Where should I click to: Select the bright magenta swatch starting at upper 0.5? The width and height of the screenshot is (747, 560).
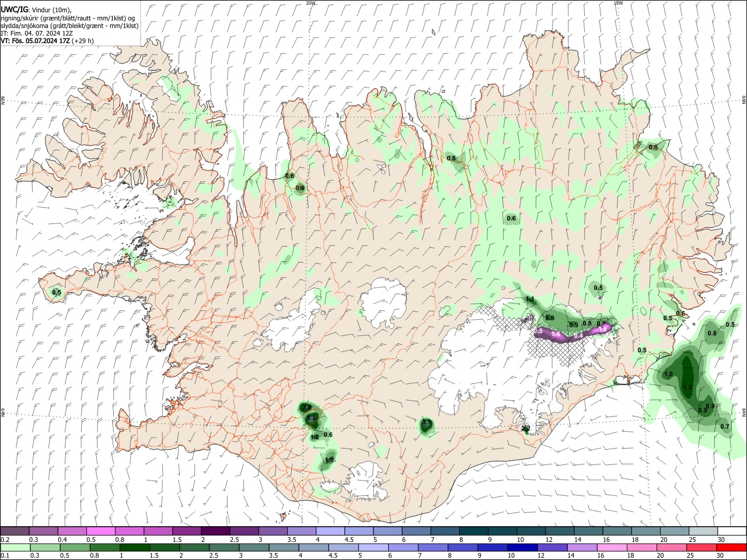pyautogui.click(x=101, y=531)
